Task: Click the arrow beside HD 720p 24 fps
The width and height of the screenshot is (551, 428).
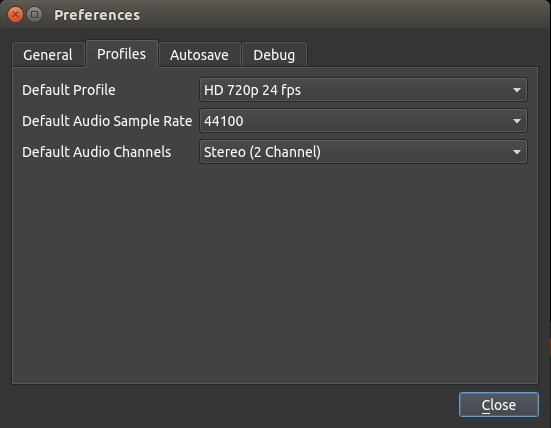Action: [517, 90]
